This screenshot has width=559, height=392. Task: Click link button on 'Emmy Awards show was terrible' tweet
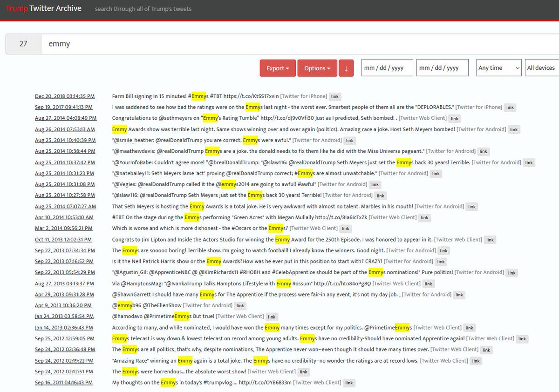pyautogui.click(x=514, y=130)
